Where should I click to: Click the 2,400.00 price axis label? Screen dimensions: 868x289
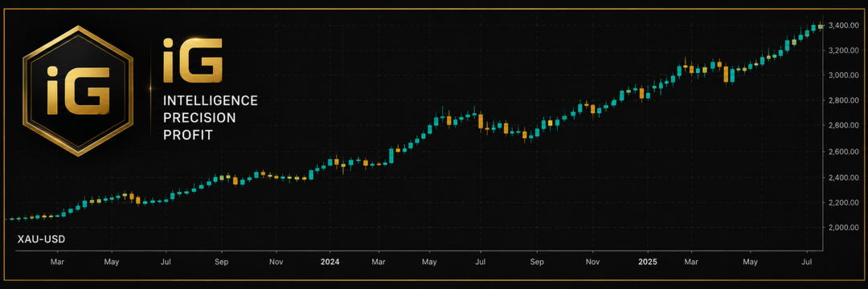point(844,177)
